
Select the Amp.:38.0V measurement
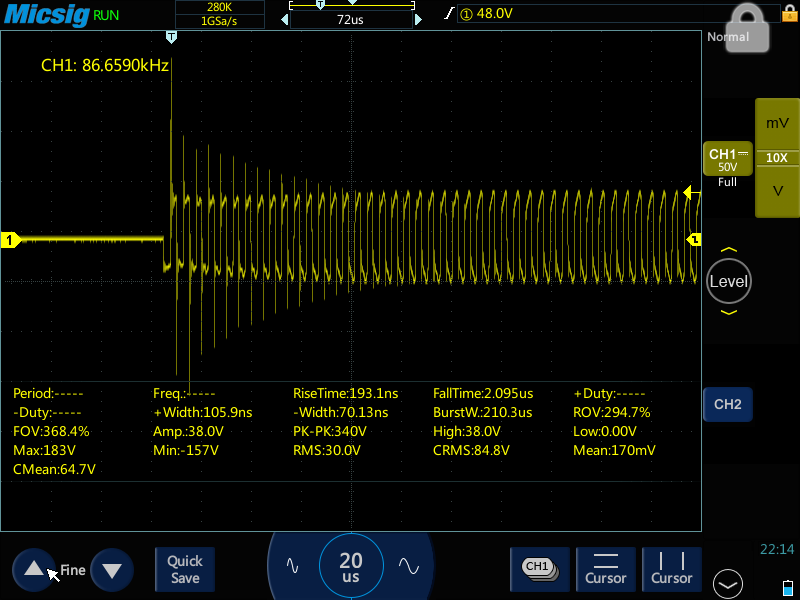pyautogui.click(x=188, y=432)
